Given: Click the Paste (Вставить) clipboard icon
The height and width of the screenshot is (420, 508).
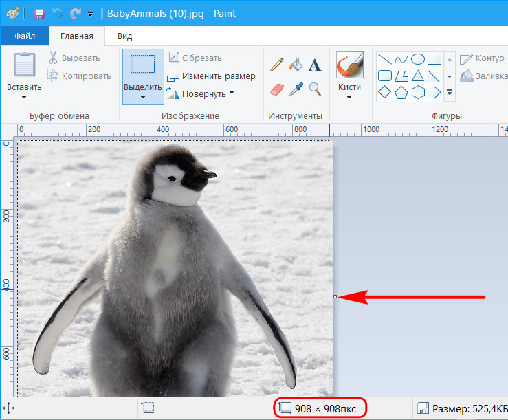Looking at the screenshot, I should (x=25, y=64).
